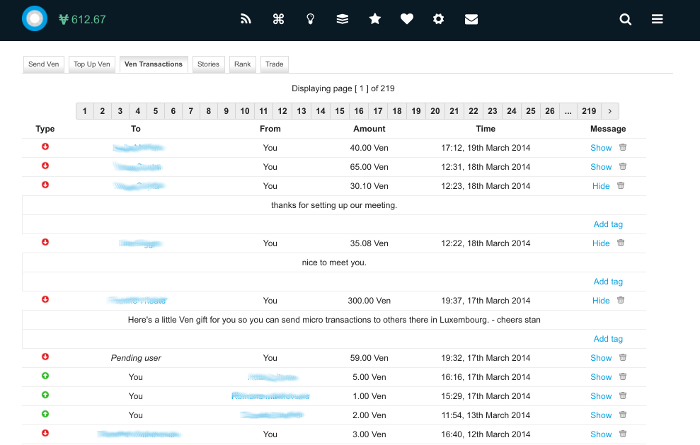Switch to the Send Ven tab
The image size is (700, 445).
(44, 64)
